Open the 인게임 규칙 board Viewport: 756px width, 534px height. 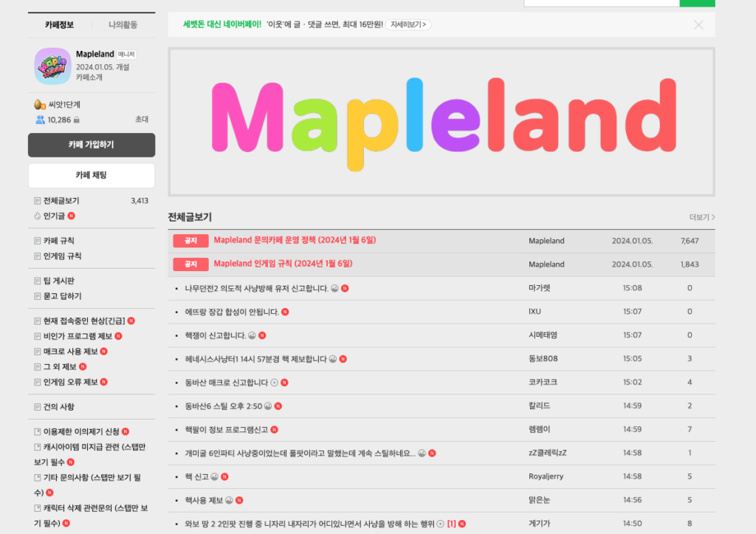(62, 256)
